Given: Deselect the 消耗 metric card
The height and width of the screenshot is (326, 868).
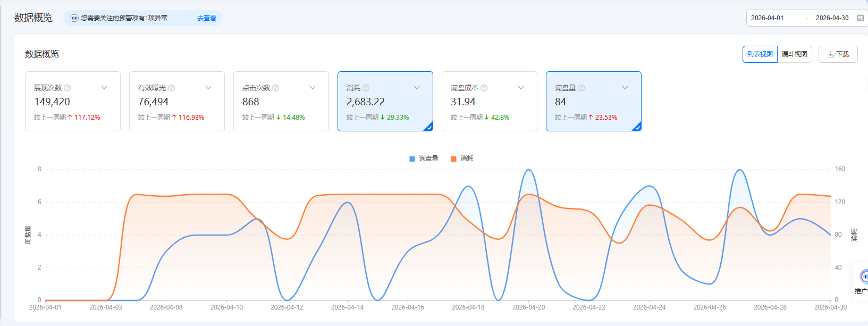Looking at the screenshot, I should 385,101.
